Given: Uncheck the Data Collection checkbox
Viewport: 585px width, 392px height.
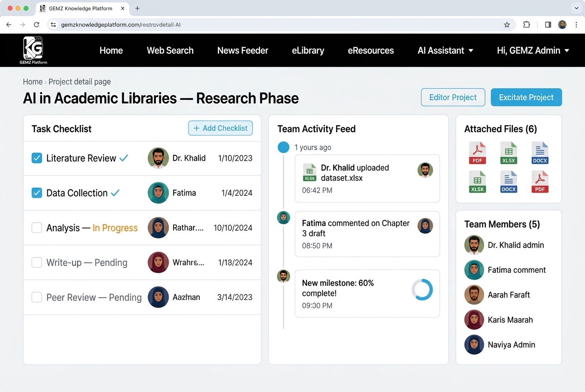Looking at the screenshot, I should click(37, 193).
